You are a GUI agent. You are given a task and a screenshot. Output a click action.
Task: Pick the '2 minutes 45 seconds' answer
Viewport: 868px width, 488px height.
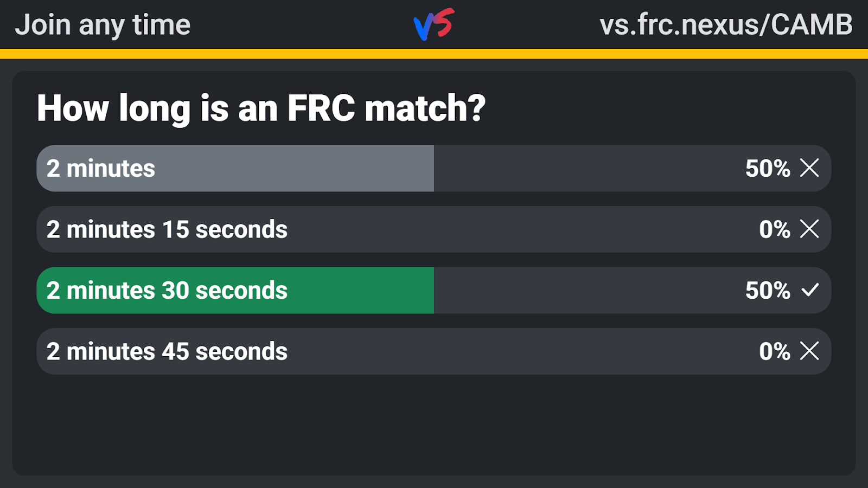(x=434, y=351)
